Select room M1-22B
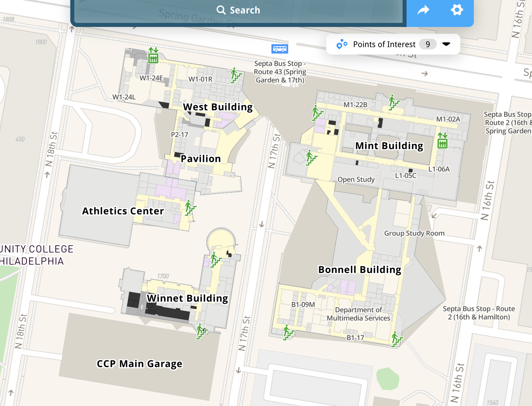The height and width of the screenshot is (406, 532). [355, 105]
